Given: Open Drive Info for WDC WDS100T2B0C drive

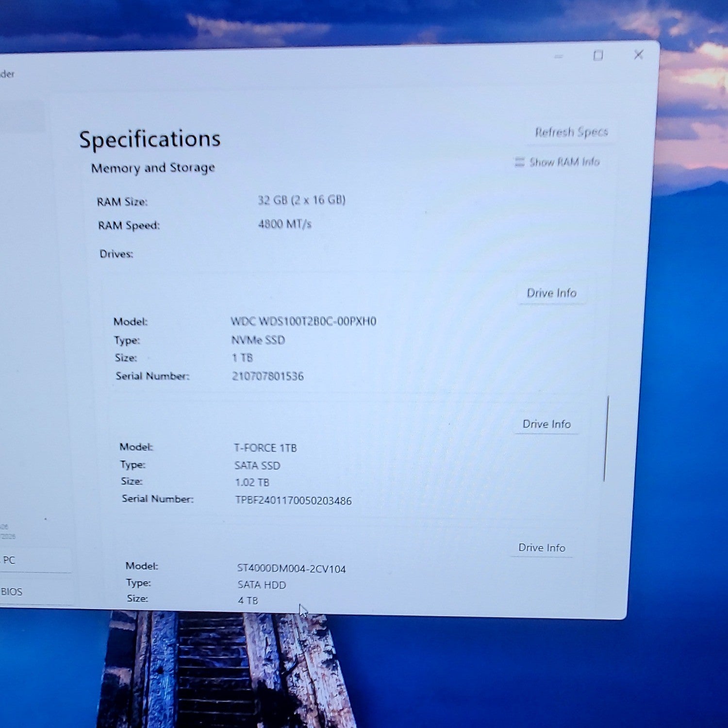Looking at the screenshot, I should point(552,293).
